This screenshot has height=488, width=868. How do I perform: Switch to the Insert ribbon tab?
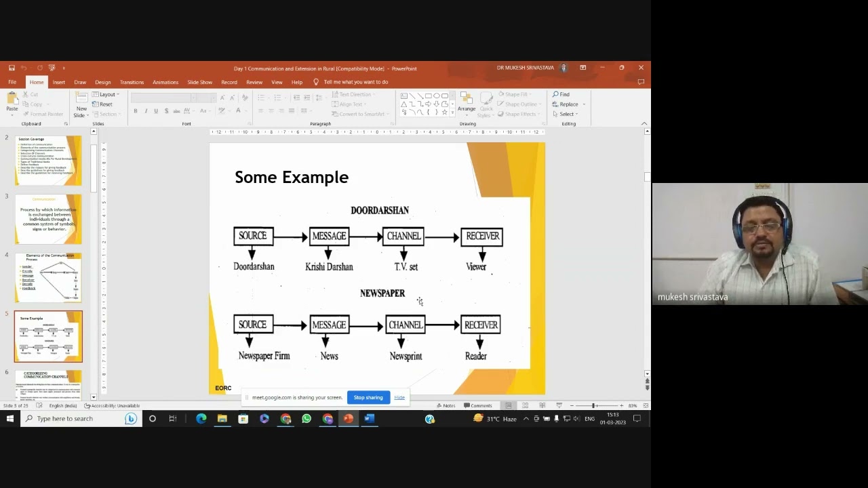point(59,82)
